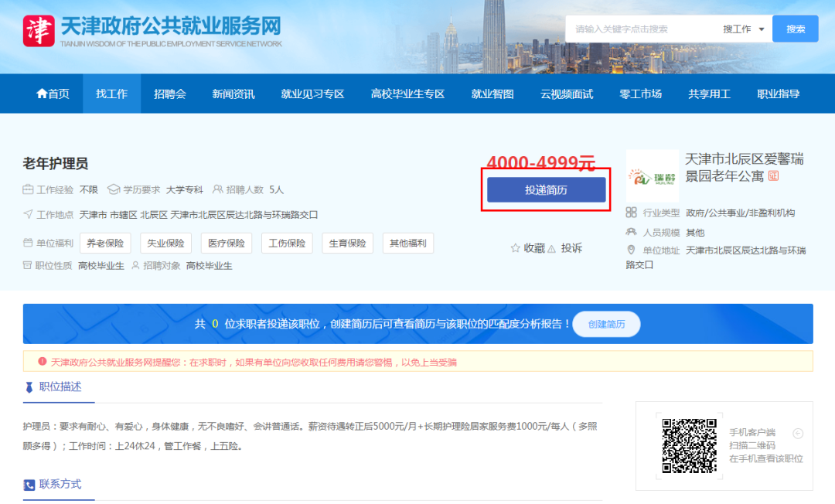Click the 收藏 favorite link
This screenshot has height=504, width=835.
[534, 248]
